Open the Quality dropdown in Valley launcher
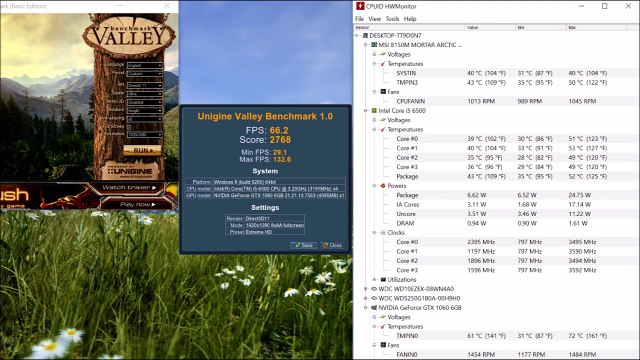This screenshot has width=640, height=360. point(144,94)
